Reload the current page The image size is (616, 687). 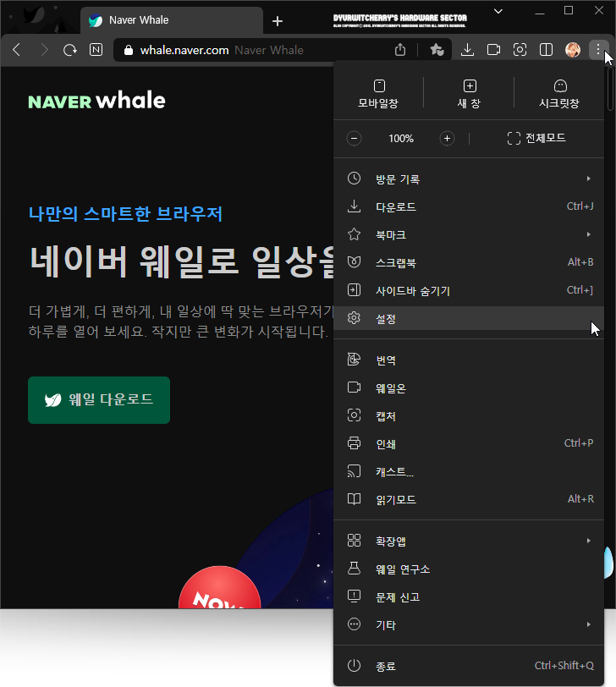69,50
